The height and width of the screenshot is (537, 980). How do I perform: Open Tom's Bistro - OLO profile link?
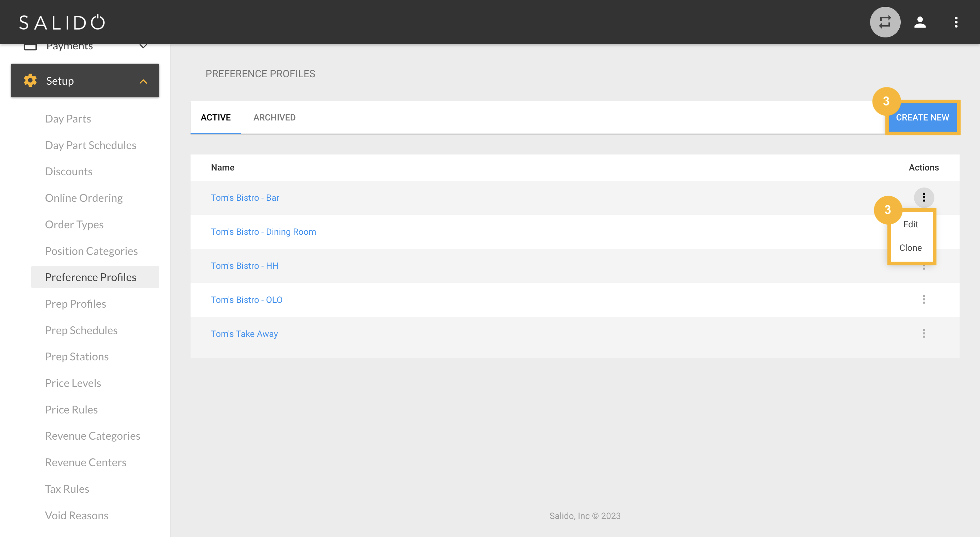tap(246, 300)
